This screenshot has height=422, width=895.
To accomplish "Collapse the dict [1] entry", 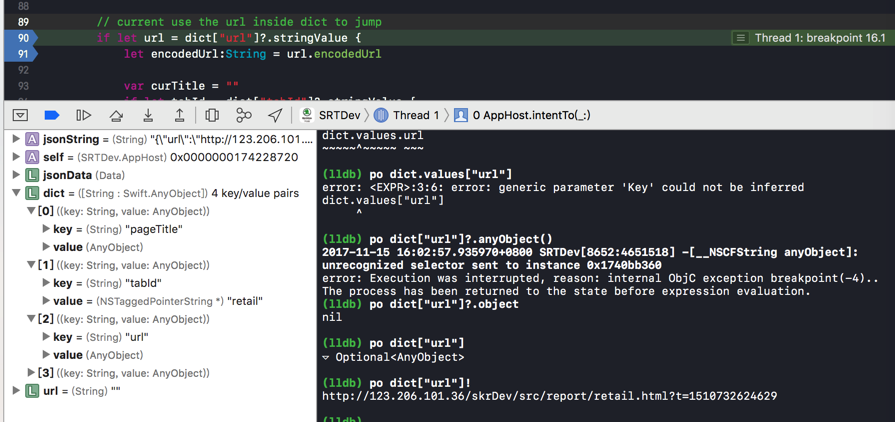I will [x=31, y=265].
